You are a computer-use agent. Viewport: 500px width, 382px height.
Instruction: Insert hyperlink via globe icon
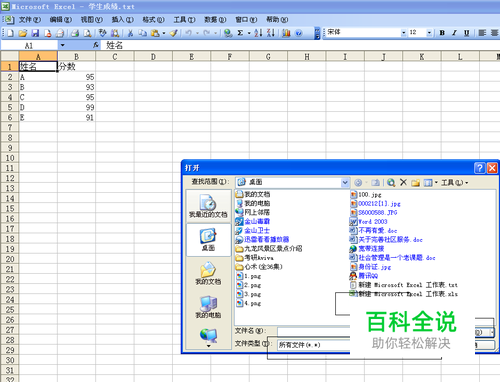228,33
